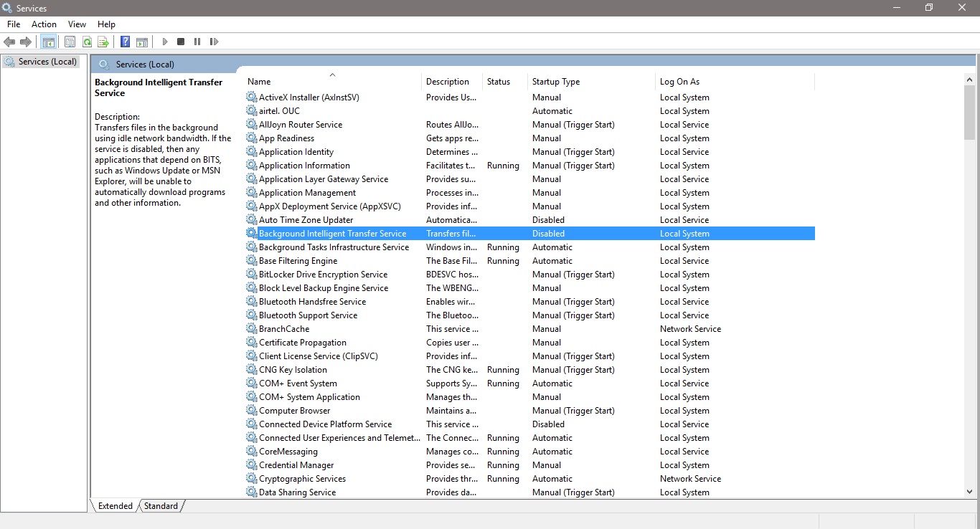This screenshot has width=980, height=529.
Task: Open the File menu
Action: [14, 24]
